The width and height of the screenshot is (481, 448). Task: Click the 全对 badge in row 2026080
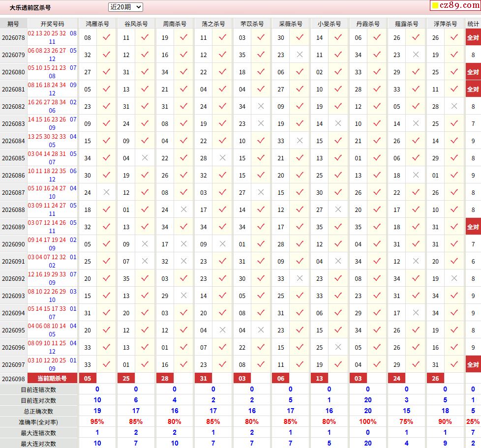[473, 72]
